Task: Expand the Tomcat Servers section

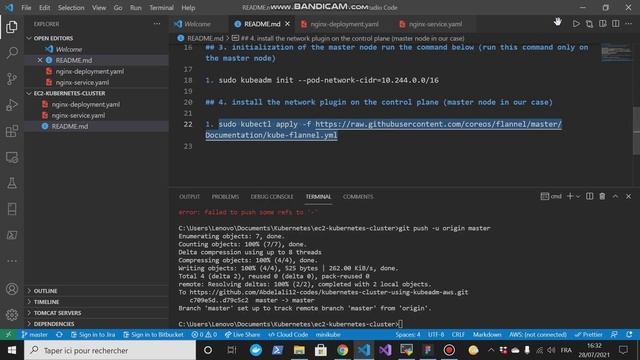Action: [x=57, y=313]
